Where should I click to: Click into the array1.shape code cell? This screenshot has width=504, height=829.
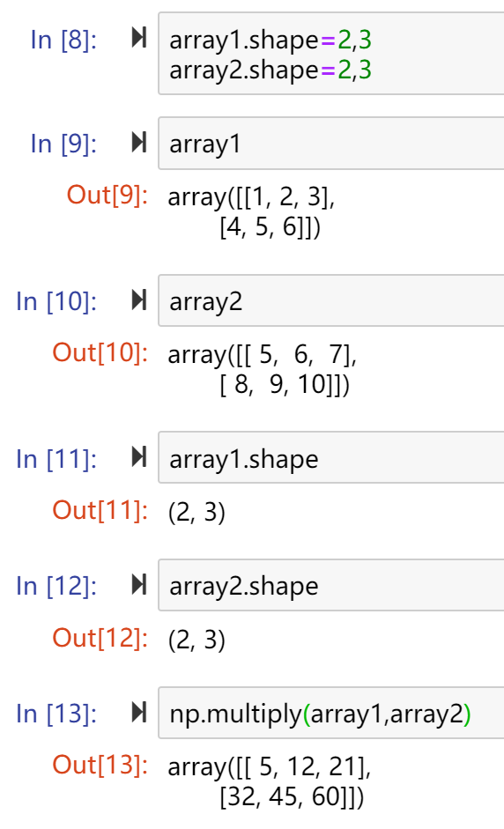(331, 457)
